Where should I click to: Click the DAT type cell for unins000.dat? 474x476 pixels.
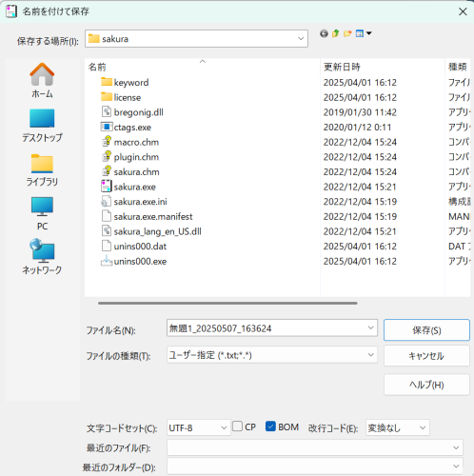[459, 247]
